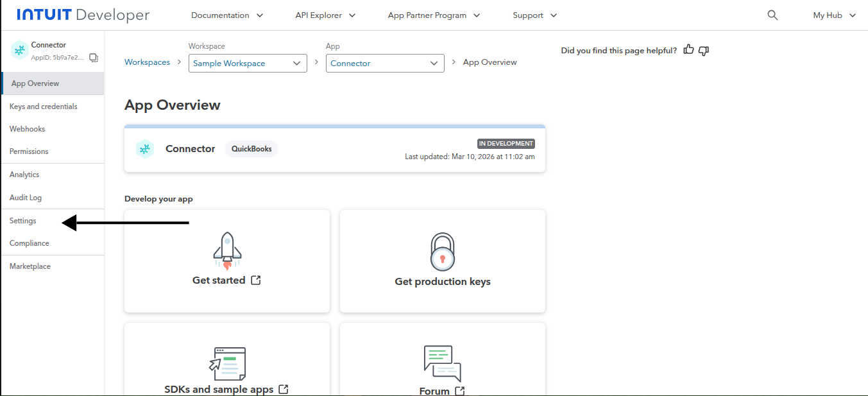This screenshot has height=396, width=868.
Task: Click the Intuit Developer logo
Action: click(83, 15)
